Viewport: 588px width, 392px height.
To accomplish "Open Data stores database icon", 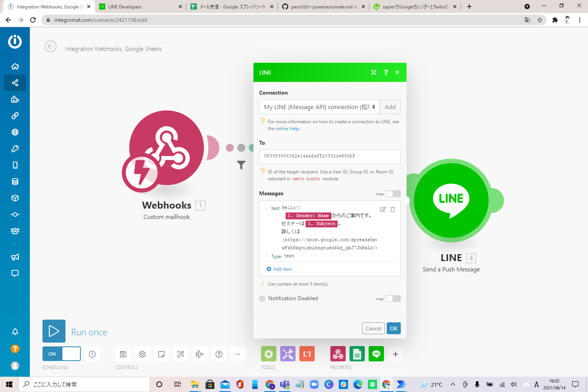I will click(15, 181).
